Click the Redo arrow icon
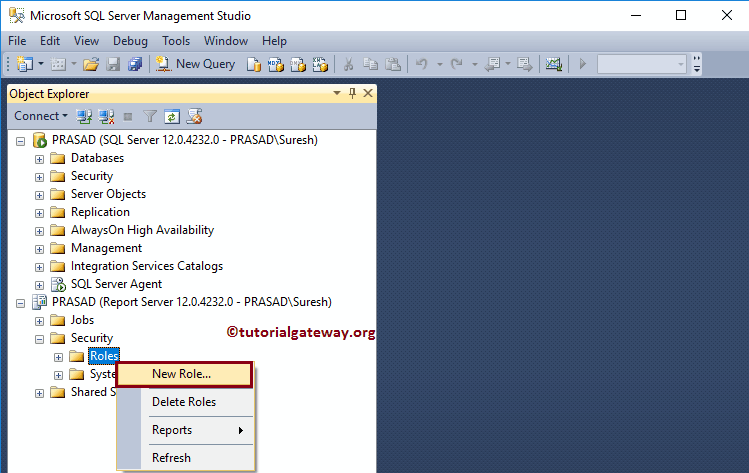This screenshot has height=473, width=749. pyautogui.click(x=457, y=64)
